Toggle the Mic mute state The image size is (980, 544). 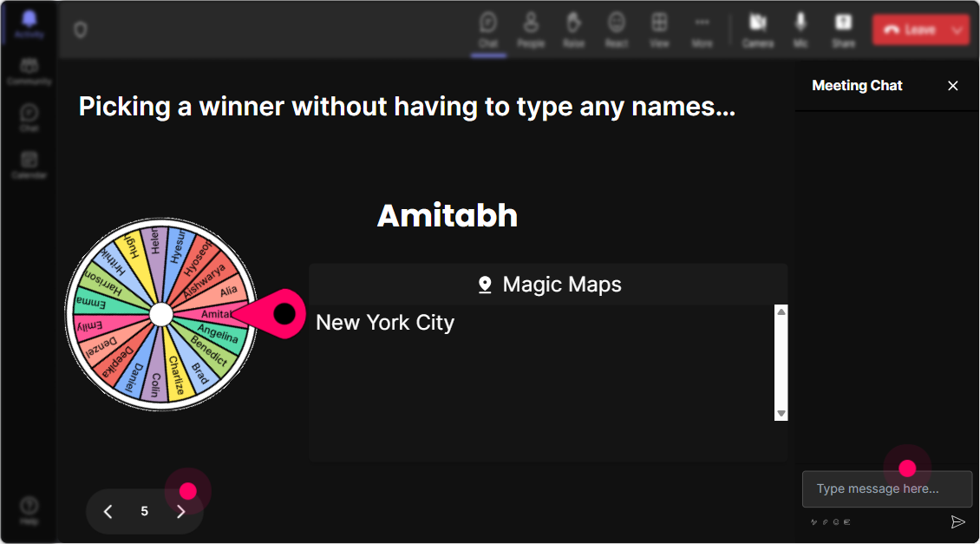800,29
